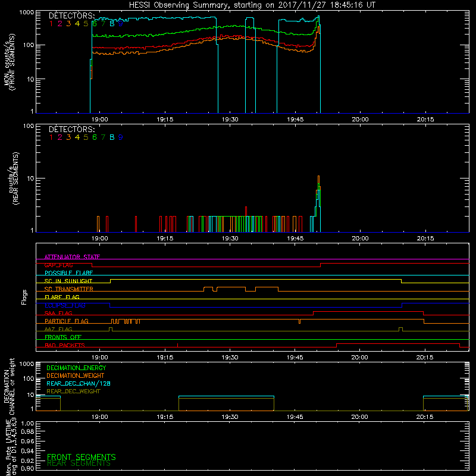The image size is (476, 476).
Task: Click the 100 value on rear segments y-axis
Action: [29, 126]
